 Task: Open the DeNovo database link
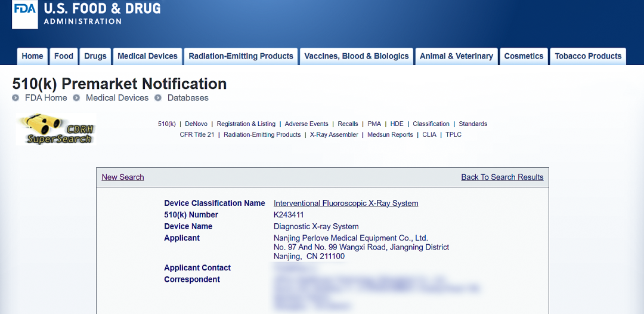point(196,124)
